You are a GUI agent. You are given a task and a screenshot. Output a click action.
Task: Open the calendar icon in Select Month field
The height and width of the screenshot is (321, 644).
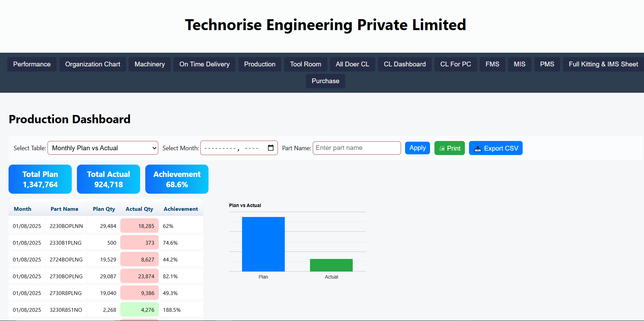click(270, 147)
